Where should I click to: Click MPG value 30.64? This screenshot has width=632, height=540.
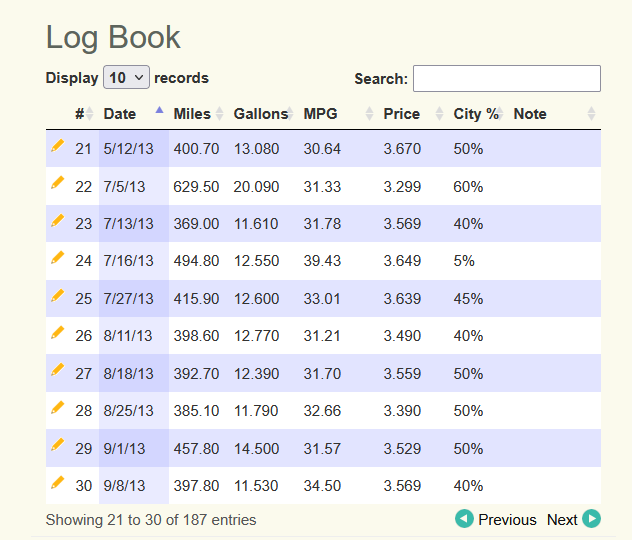pyautogui.click(x=322, y=149)
